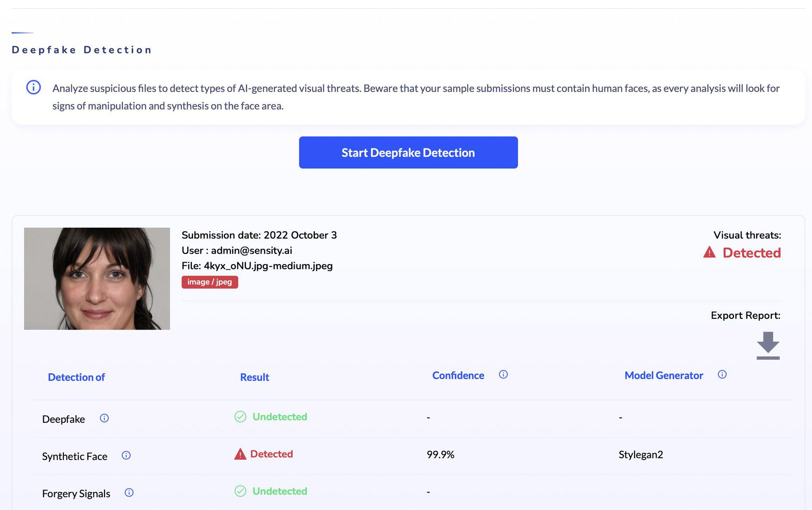This screenshot has height=510, width=812.
Task: Click the Undetected status in Deepfake row
Action: [x=280, y=417]
